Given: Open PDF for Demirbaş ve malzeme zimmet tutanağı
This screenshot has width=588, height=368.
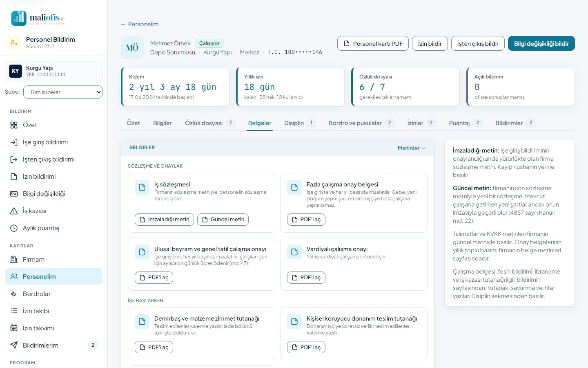Looking at the screenshot, I should [x=154, y=347].
